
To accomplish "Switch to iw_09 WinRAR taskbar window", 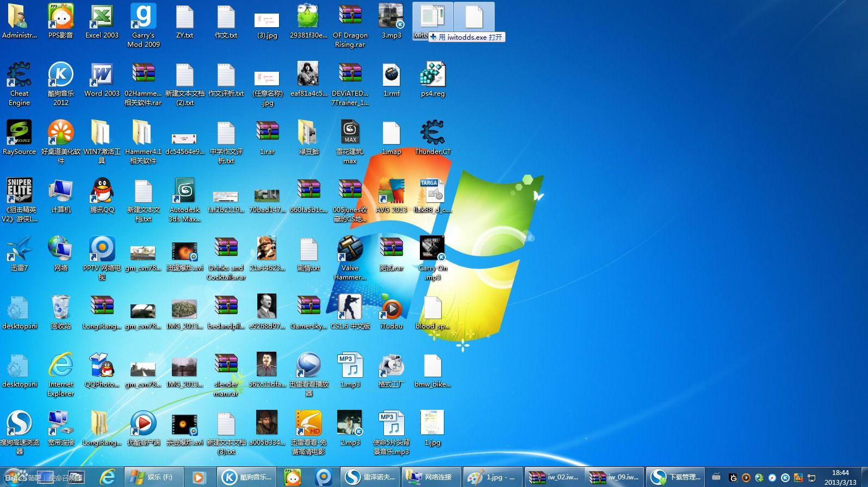I will (x=615, y=477).
